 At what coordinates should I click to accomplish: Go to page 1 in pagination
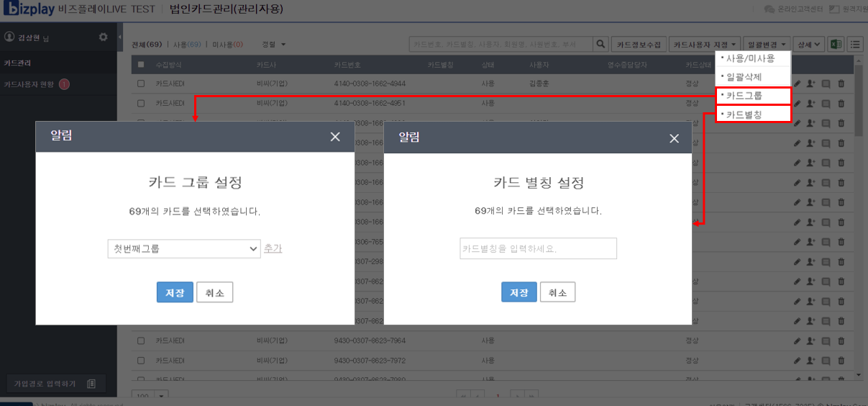click(x=496, y=396)
